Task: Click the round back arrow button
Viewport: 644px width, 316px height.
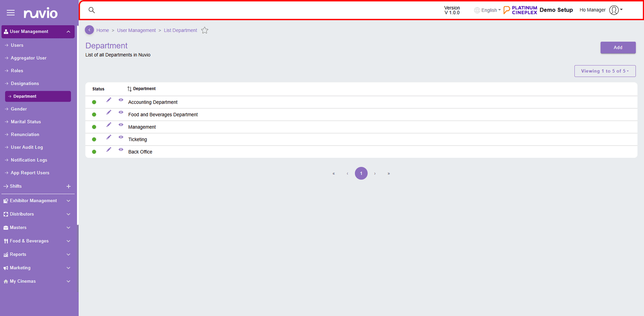Action: point(89,30)
